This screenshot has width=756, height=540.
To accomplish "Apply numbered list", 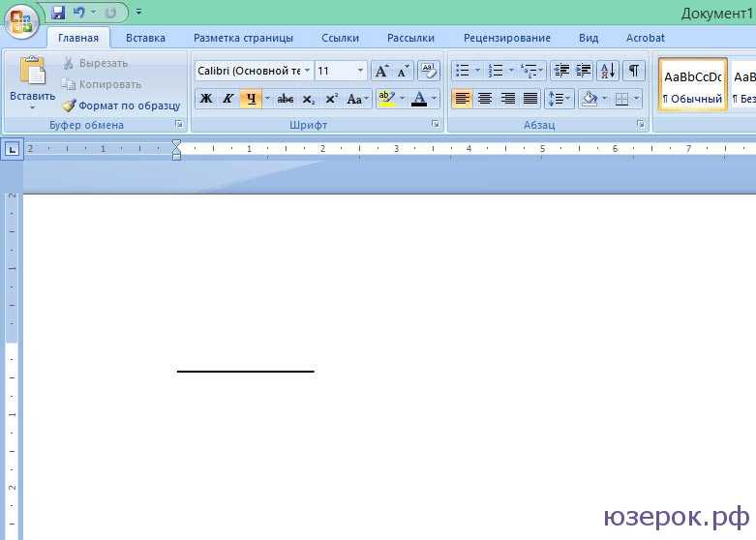I will 496,71.
